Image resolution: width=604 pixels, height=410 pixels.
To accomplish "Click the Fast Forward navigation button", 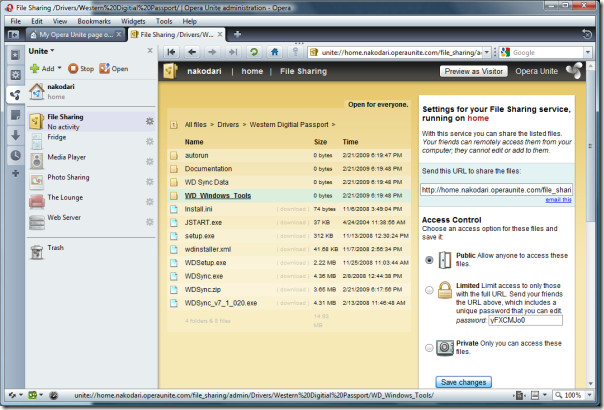I will [233, 52].
